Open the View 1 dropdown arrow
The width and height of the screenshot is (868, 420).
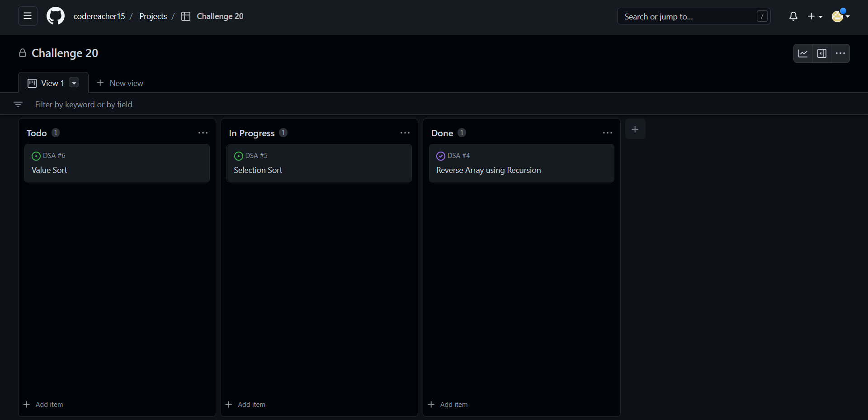[73, 83]
